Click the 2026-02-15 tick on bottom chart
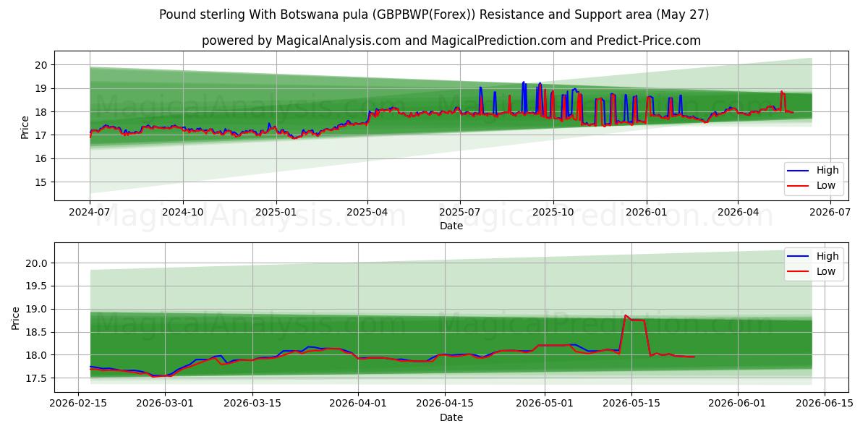Screen dimensions: 868x434 pyautogui.click(x=78, y=404)
